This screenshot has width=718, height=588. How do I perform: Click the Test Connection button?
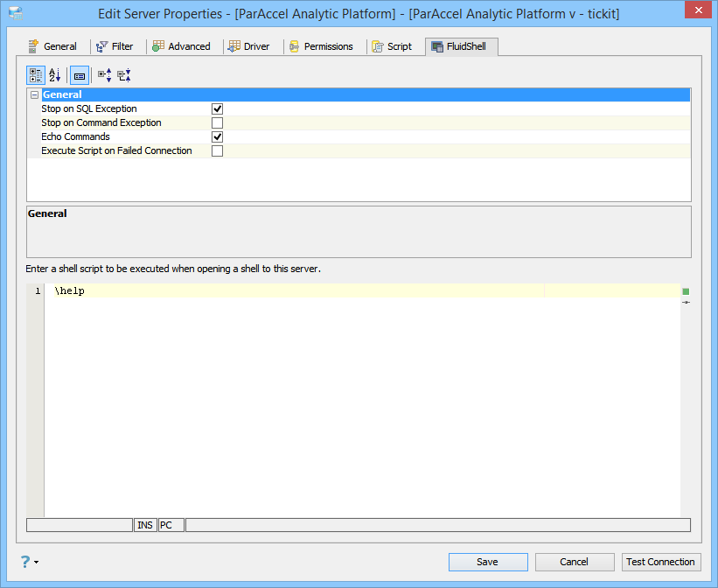pyautogui.click(x=661, y=562)
